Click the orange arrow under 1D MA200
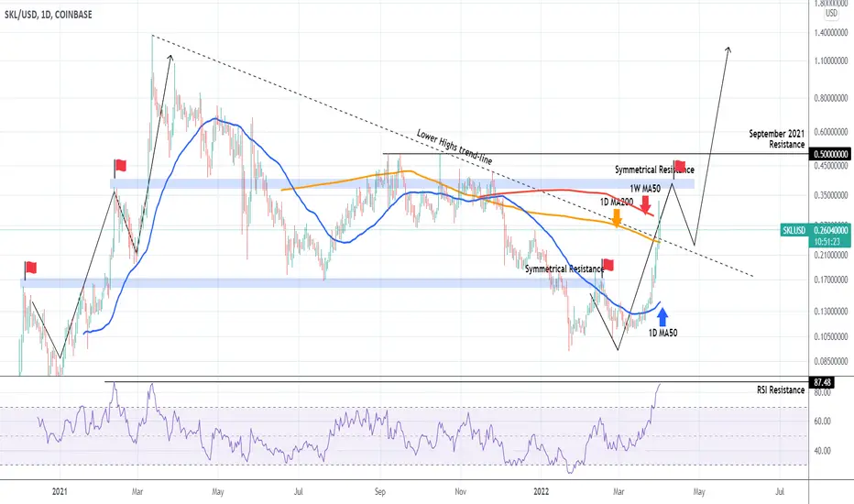The image size is (854, 504). tap(617, 218)
